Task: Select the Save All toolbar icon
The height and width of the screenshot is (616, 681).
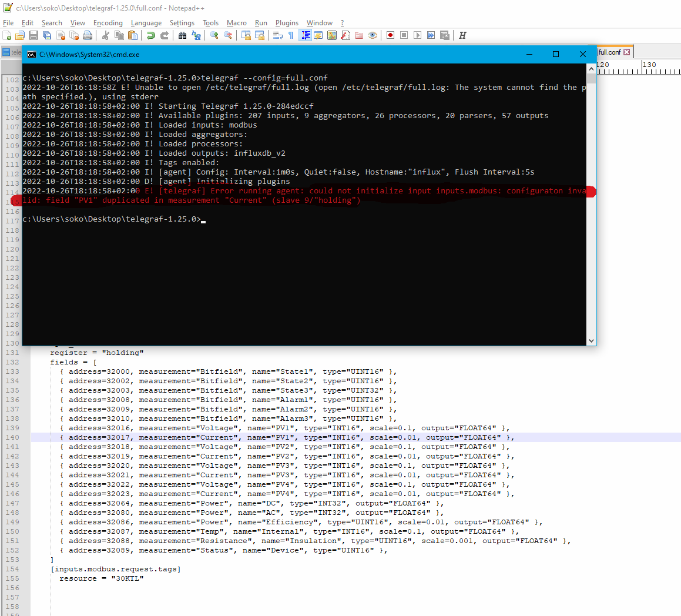Action: (46, 35)
